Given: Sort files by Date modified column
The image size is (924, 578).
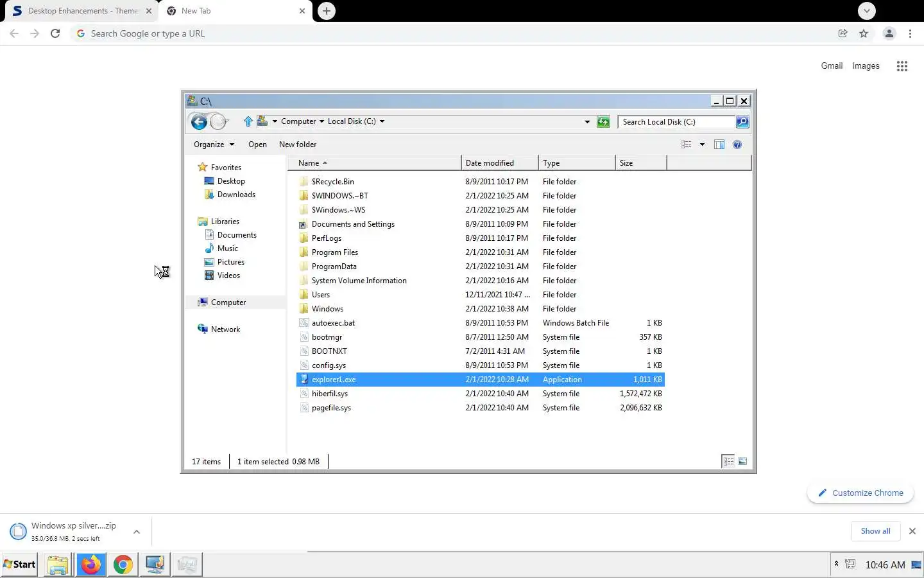Looking at the screenshot, I should point(500,163).
